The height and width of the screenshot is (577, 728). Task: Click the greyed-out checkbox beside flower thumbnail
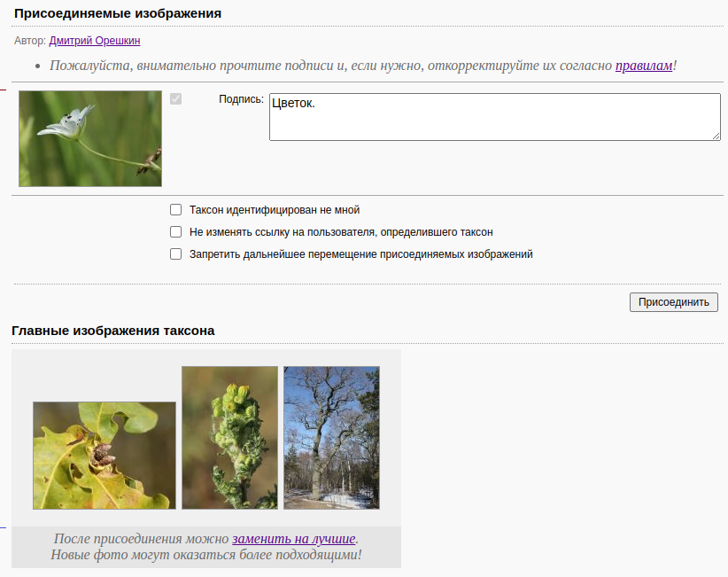pos(175,99)
